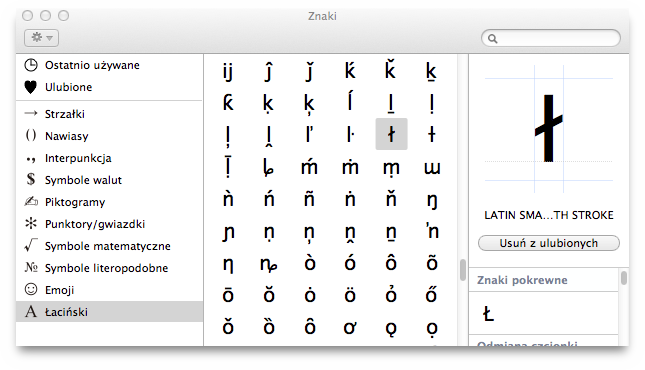Open the Symbole matematyczne root icon
The height and width of the screenshot is (370, 645).
pos(31,245)
